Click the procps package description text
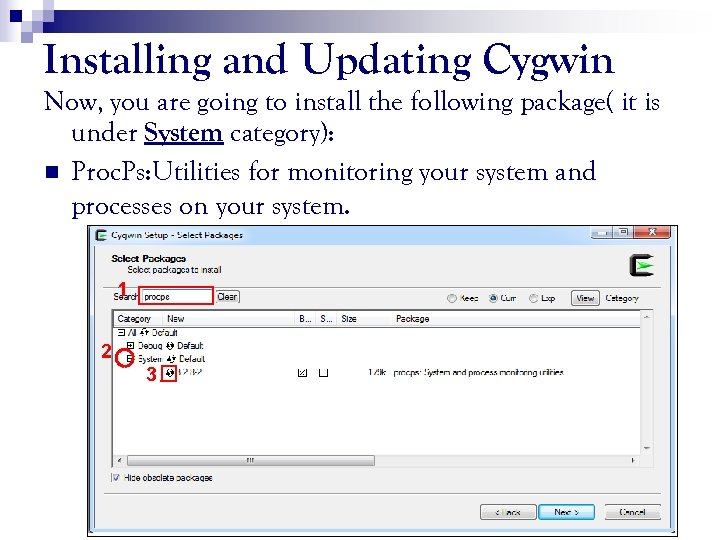The width and height of the screenshot is (720, 540). [x=478, y=372]
